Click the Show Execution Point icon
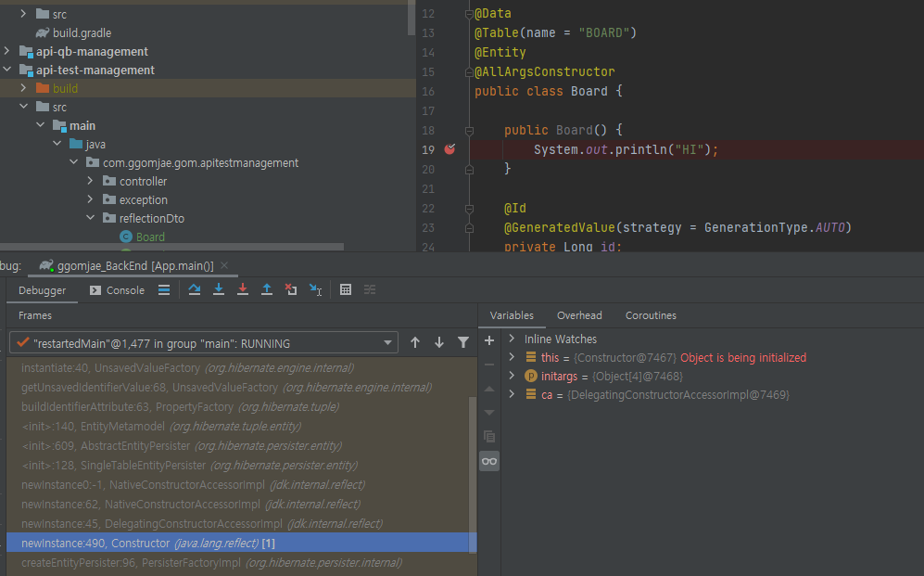 pos(164,289)
